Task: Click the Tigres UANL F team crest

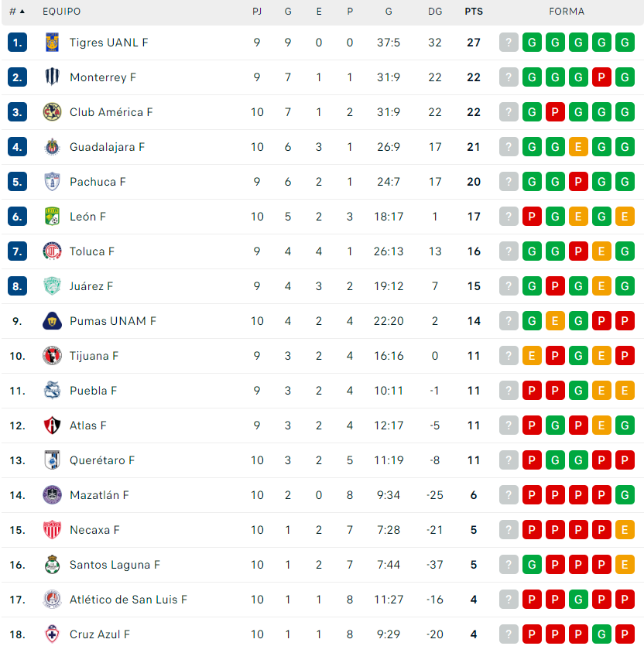Action: point(52,43)
